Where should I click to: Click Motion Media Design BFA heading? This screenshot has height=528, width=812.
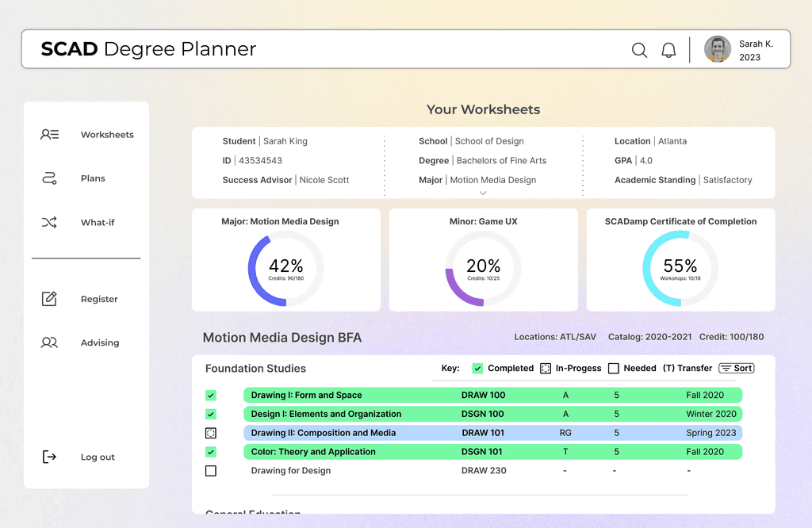(282, 338)
